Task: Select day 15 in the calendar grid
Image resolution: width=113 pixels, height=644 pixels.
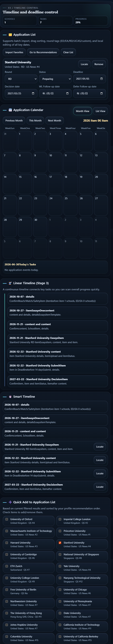Action: [x=25, y=184]
